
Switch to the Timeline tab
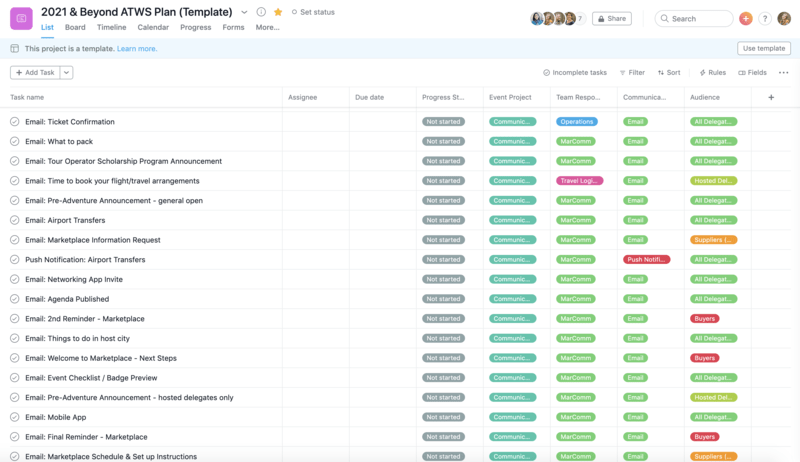coord(112,28)
